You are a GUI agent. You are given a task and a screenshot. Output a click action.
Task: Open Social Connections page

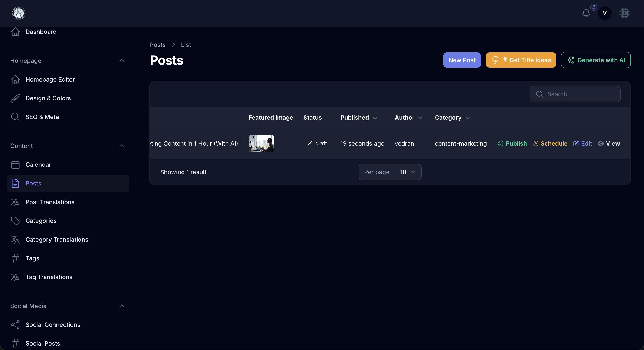click(68, 325)
